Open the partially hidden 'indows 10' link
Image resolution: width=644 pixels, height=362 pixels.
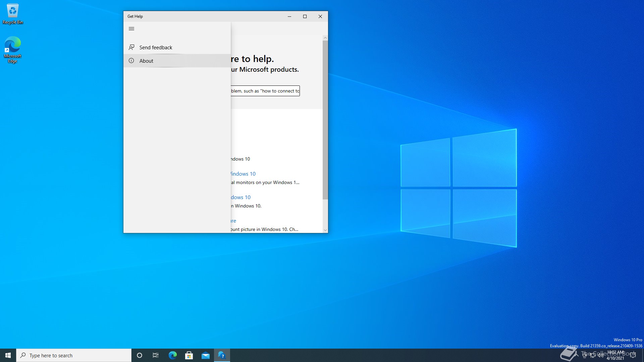pyautogui.click(x=243, y=174)
